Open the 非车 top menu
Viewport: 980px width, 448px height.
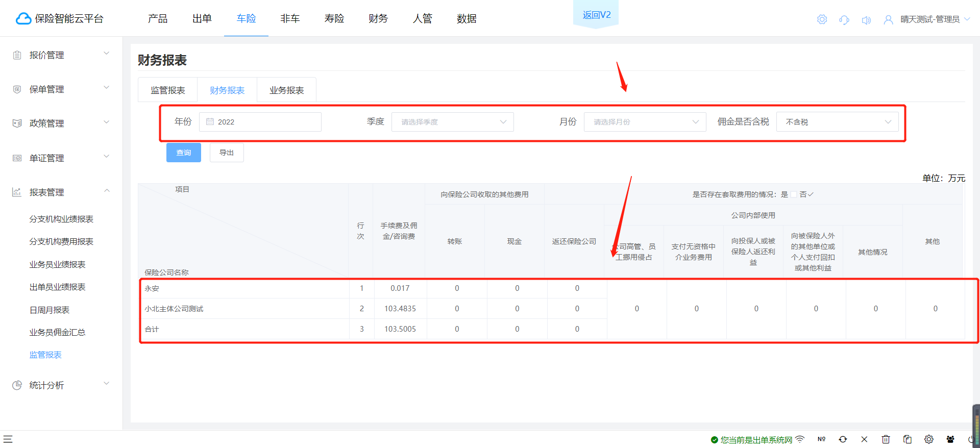(x=290, y=19)
